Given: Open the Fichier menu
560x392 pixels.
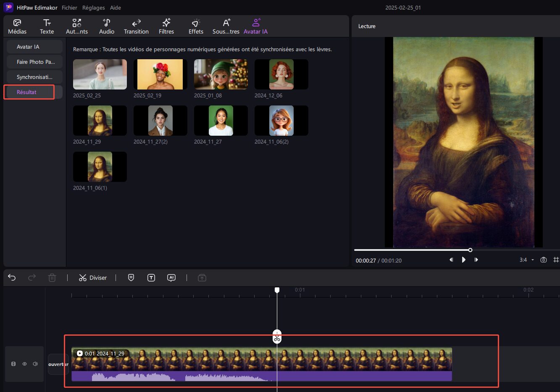Looking at the screenshot, I should tap(69, 8).
